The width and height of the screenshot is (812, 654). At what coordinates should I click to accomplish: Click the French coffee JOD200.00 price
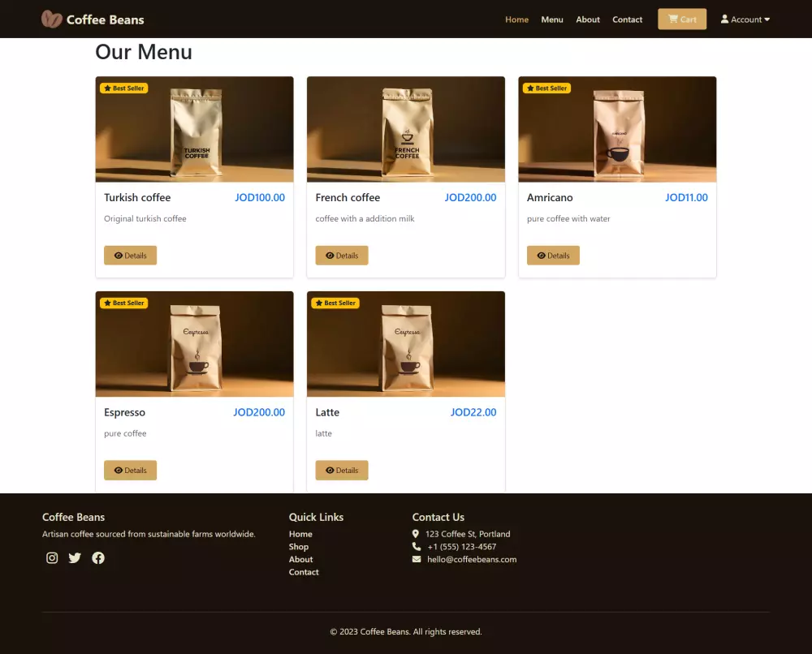click(x=470, y=197)
